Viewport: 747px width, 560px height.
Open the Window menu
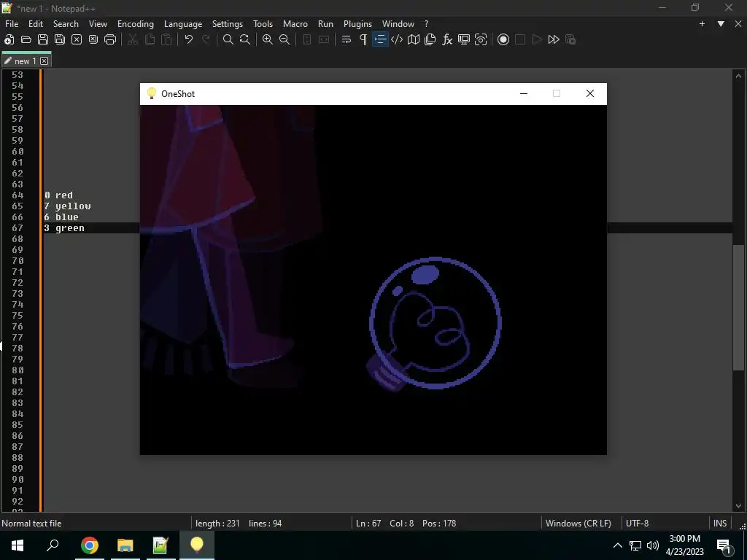coord(398,24)
